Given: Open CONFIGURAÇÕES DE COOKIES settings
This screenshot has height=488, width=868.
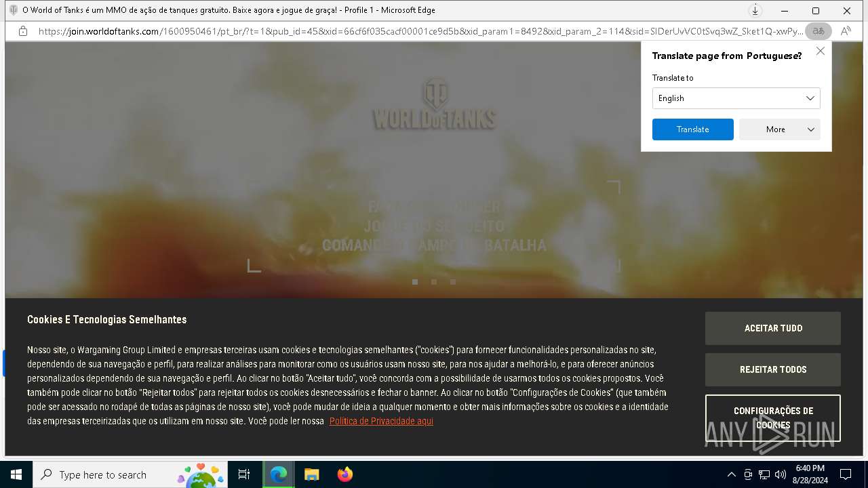Looking at the screenshot, I should tap(772, 418).
